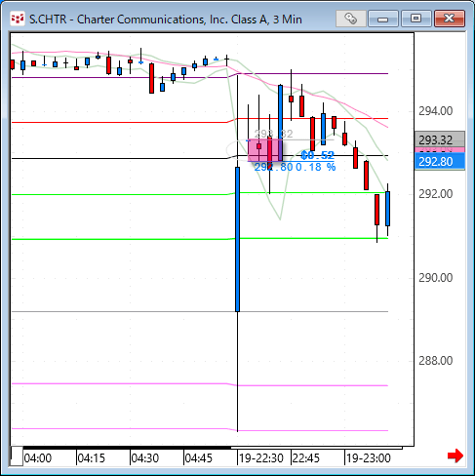This screenshot has height=476, width=475.
Task: Click the 19-23:00 time axis label
Action: pos(369,458)
